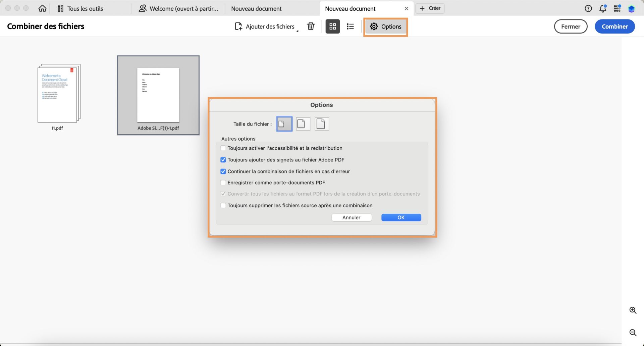644x346 pixels.
Task: Click the Combiner button
Action: (614, 26)
